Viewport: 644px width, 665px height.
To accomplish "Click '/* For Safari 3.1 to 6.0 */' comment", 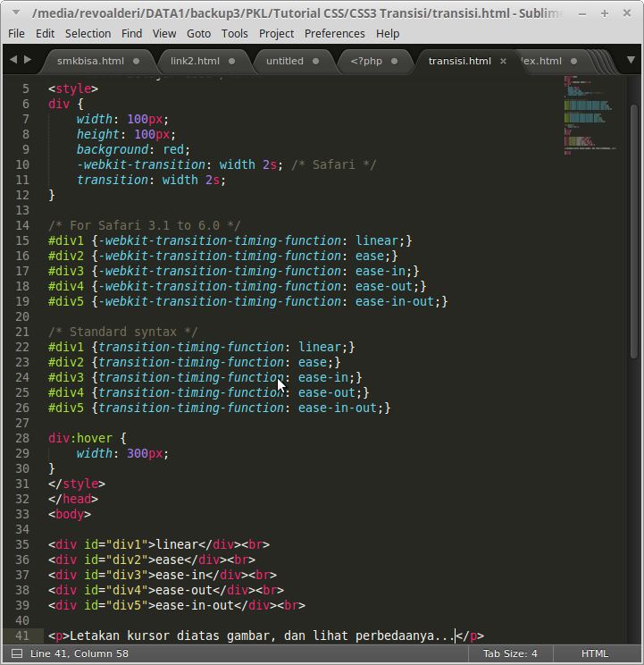I will click(144, 225).
